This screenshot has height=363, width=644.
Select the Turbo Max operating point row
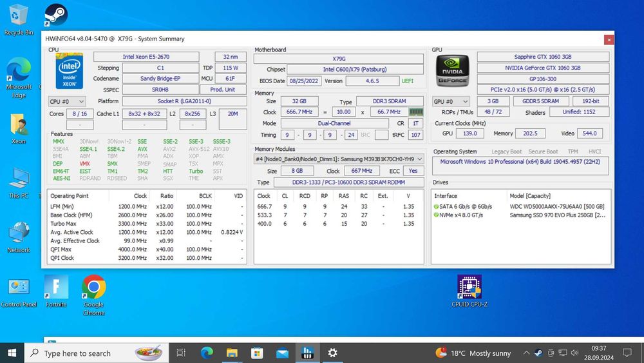point(147,224)
